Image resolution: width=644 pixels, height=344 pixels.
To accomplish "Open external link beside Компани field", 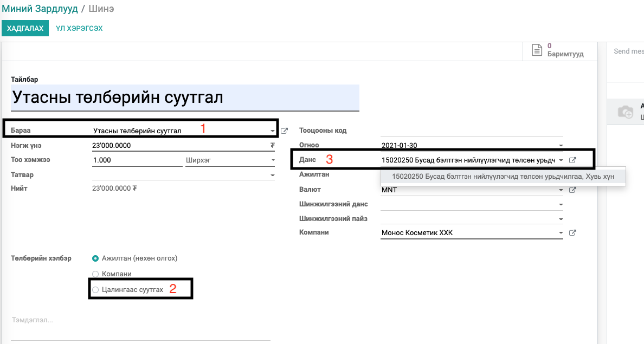I will point(572,233).
